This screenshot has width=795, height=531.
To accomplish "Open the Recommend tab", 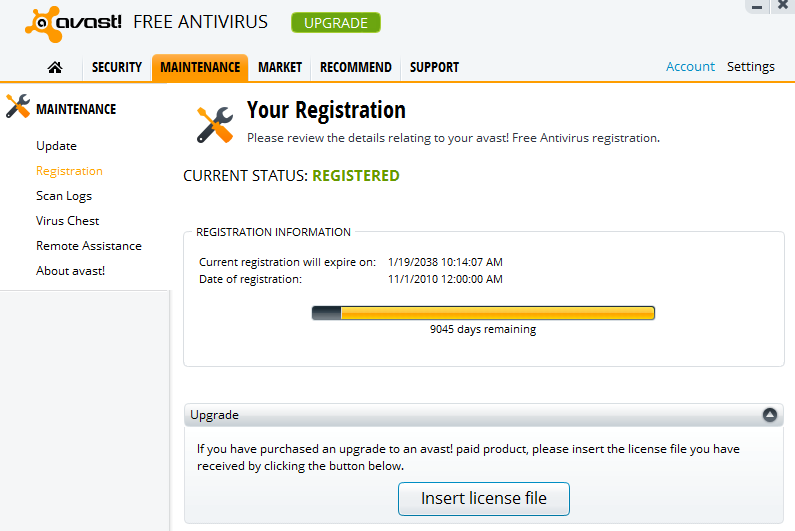I will click(x=355, y=67).
